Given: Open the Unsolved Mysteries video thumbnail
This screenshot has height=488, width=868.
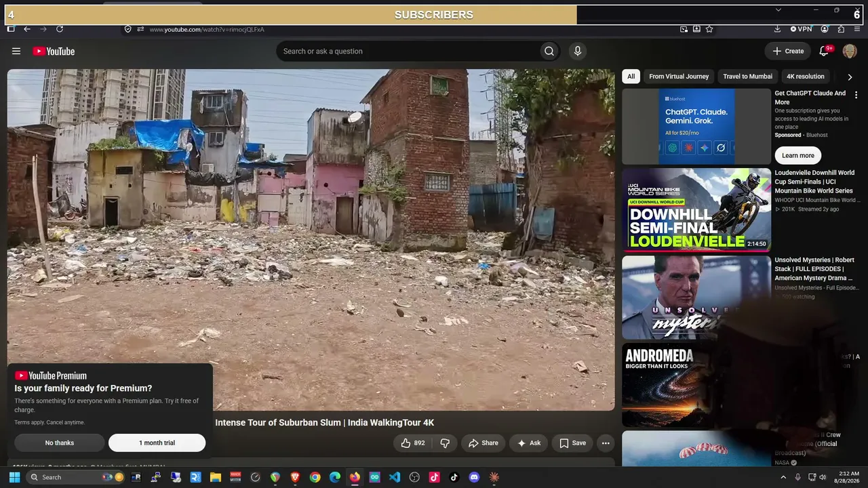Looking at the screenshot, I should click(x=696, y=298).
